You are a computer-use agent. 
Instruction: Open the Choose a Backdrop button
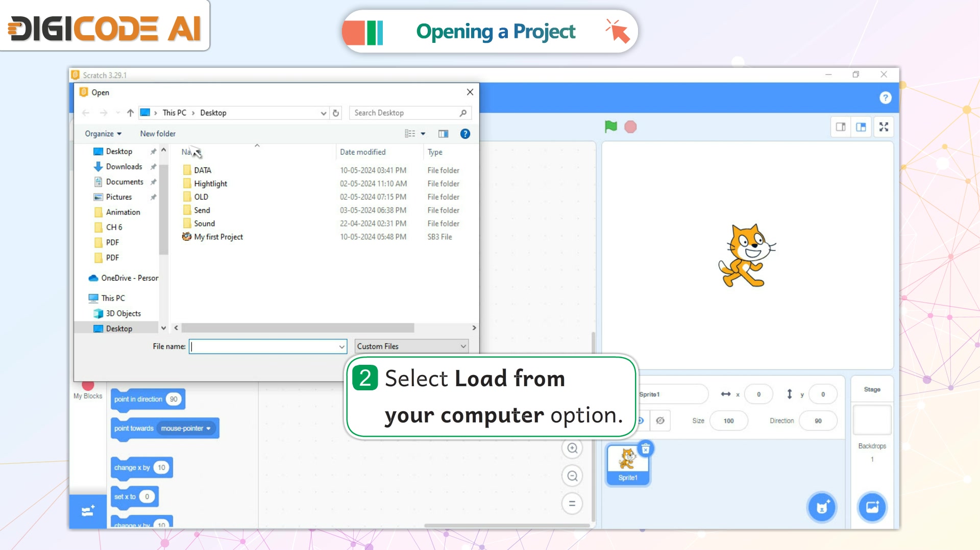(872, 507)
